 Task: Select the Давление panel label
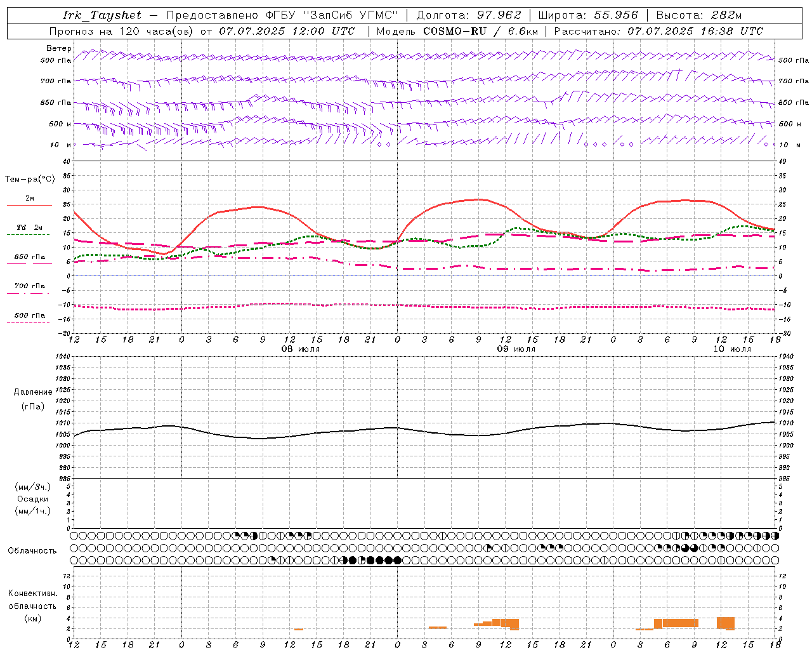(x=33, y=392)
